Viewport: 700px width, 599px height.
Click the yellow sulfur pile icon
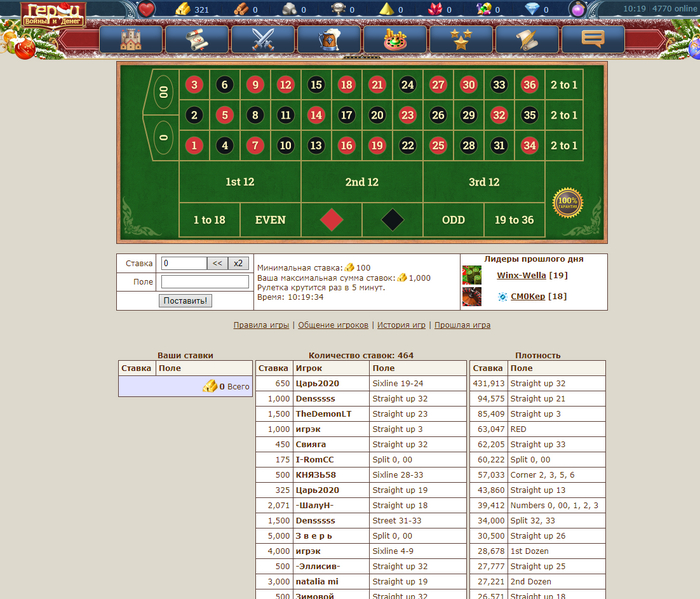[x=387, y=9]
